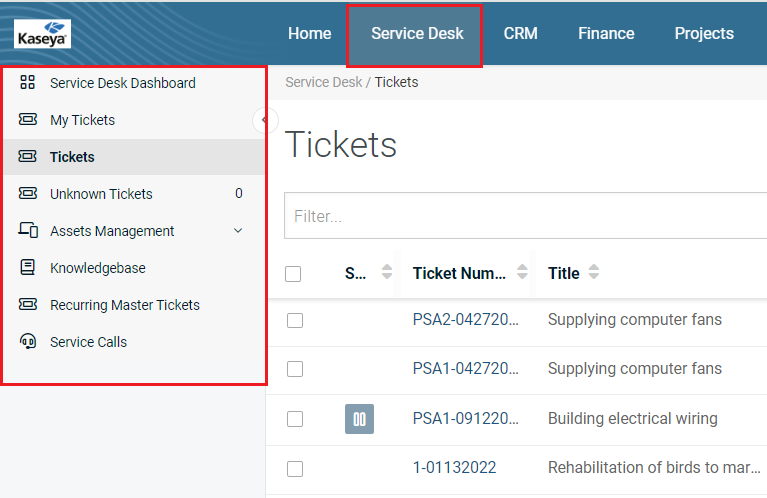Sort by the Ticket Number column arrows
The width and height of the screenshot is (767, 498).
tap(522, 273)
